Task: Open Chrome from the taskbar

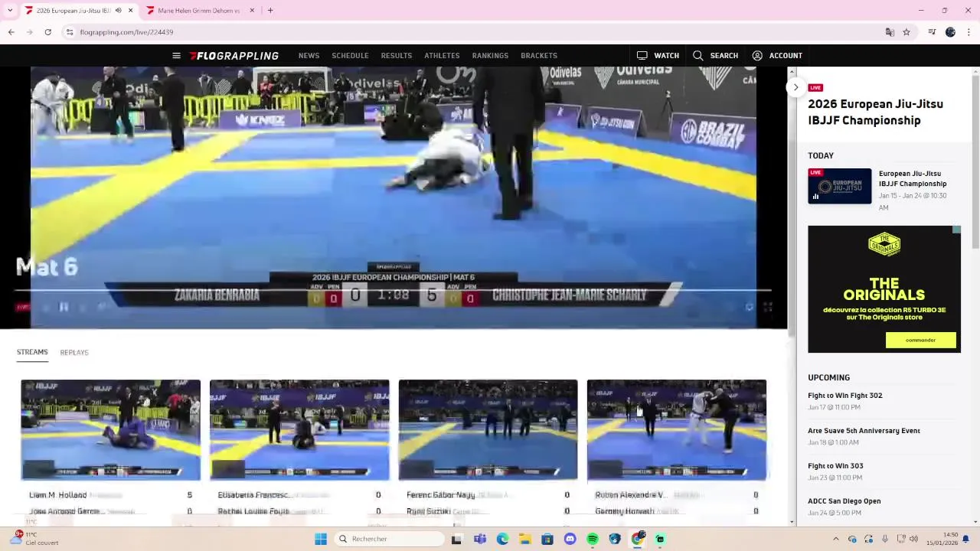Action: [638, 539]
